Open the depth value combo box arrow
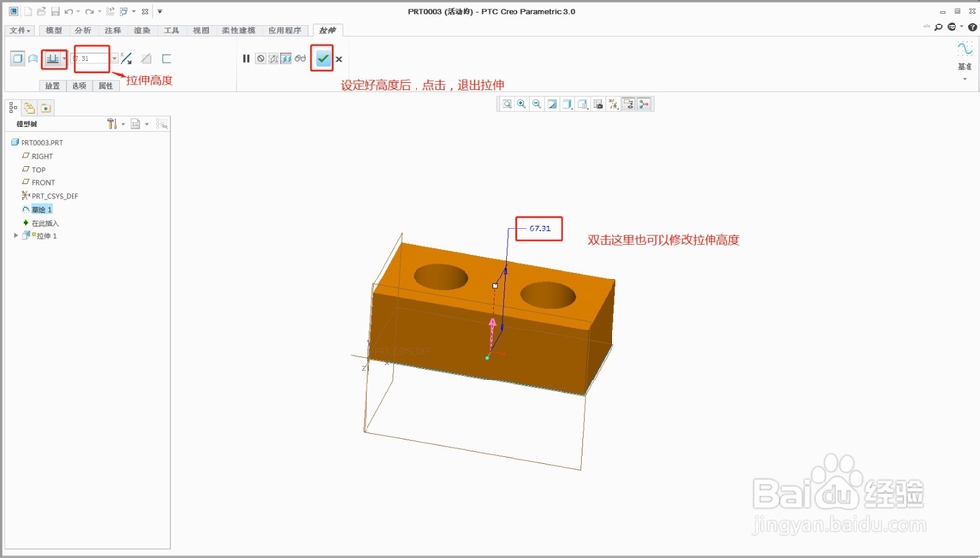Viewport: 980px width, 558px height. click(115, 58)
